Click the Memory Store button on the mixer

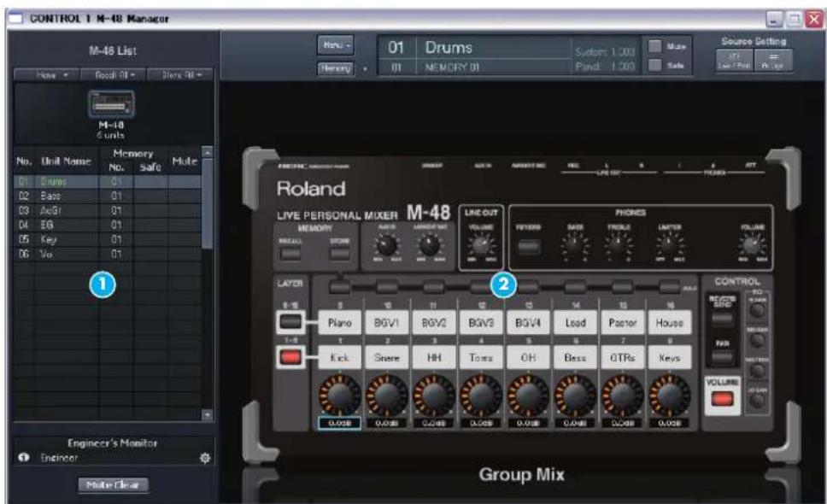click(340, 253)
